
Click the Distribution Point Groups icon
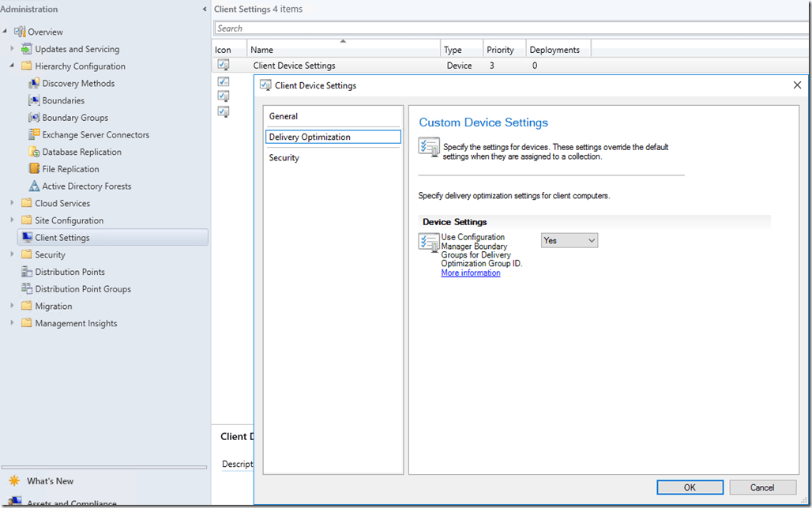(27, 289)
